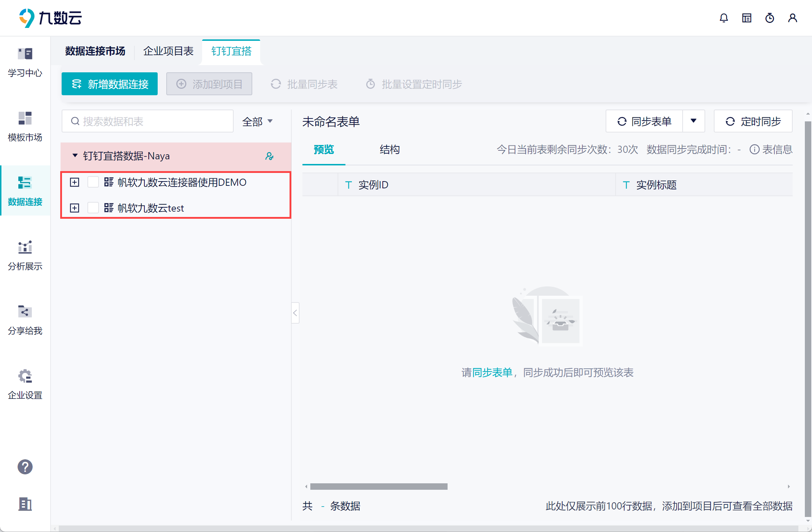Screen dimensions: 812x532
Task: Open the 全部 filter dropdown
Action: point(257,122)
